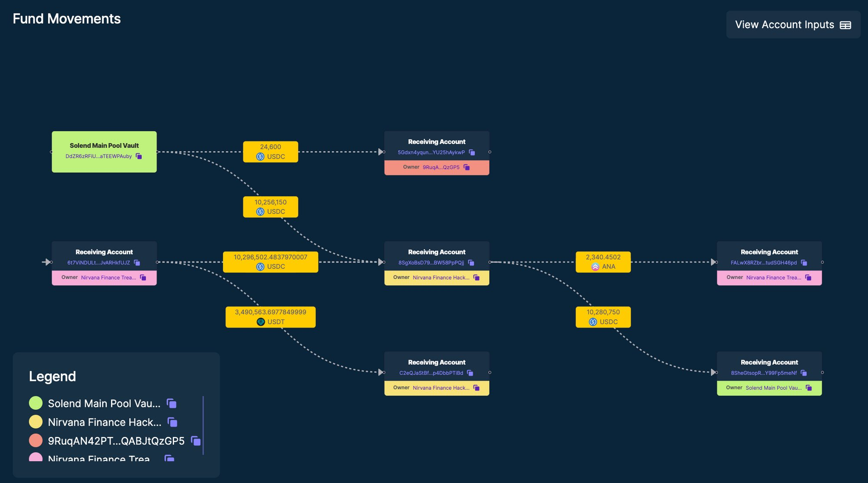Image resolution: width=868 pixels, height=483 pixels.
Task: Click green Solend Main Pool Vault swatch
Action: click(x=36, y=403)
